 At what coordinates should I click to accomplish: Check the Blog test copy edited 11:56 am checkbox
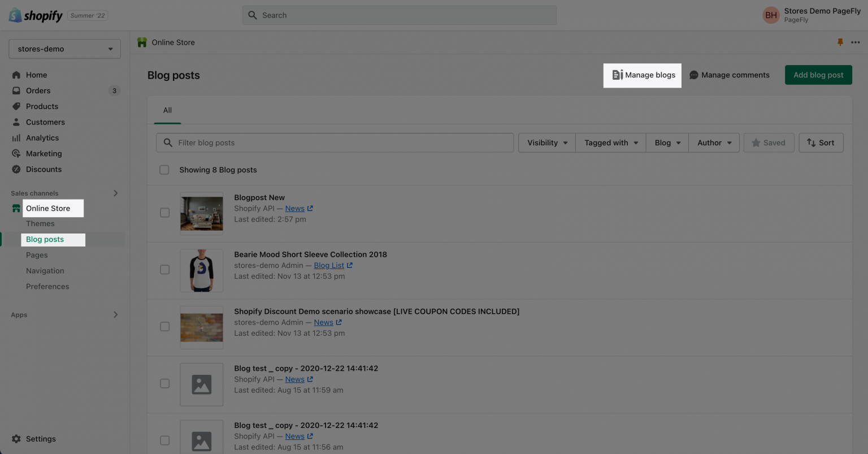[165, 440]
